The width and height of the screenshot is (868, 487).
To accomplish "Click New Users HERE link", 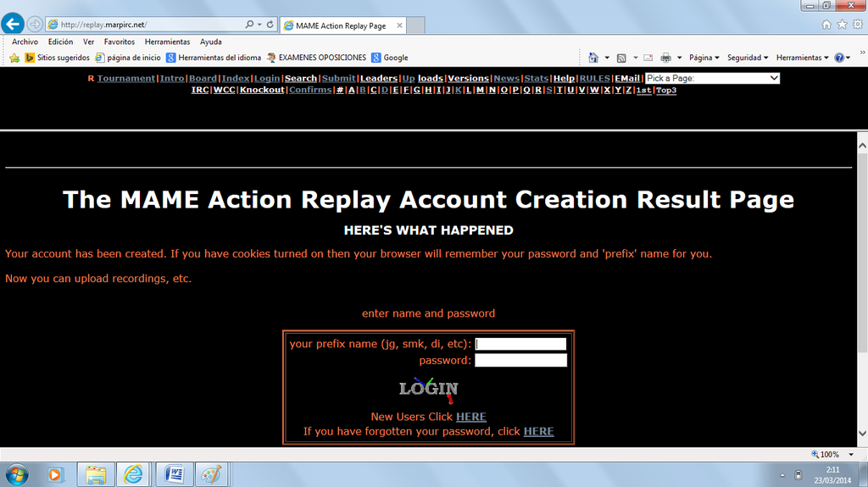I will [x=471, y=416].
